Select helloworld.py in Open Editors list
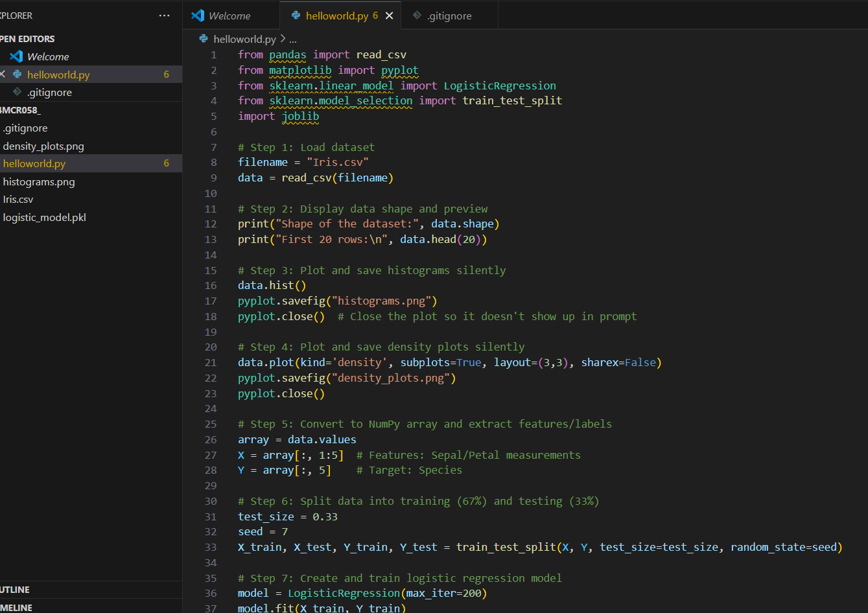The image size is (868, 613). 91,75
